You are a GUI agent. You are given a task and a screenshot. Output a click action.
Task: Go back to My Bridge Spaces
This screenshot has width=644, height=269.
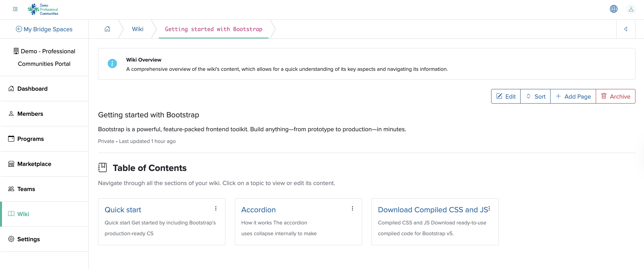44,29
